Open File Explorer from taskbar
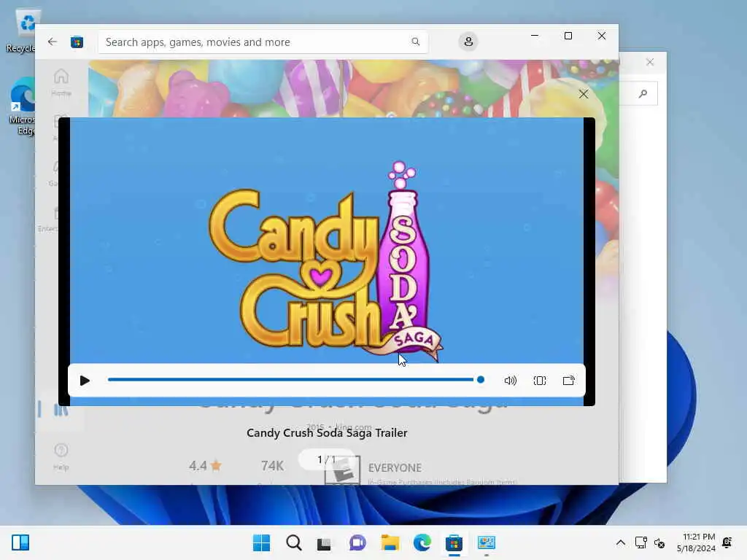 [x=390, y=542]
